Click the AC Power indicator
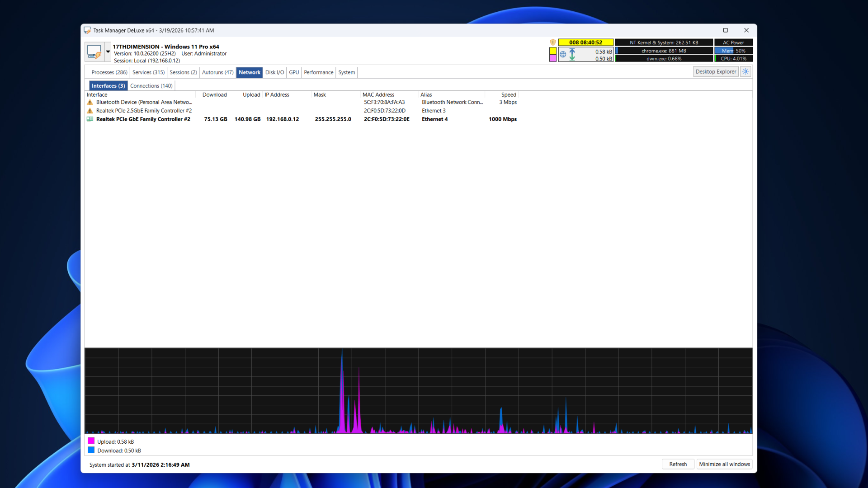 tap(733, 42)
